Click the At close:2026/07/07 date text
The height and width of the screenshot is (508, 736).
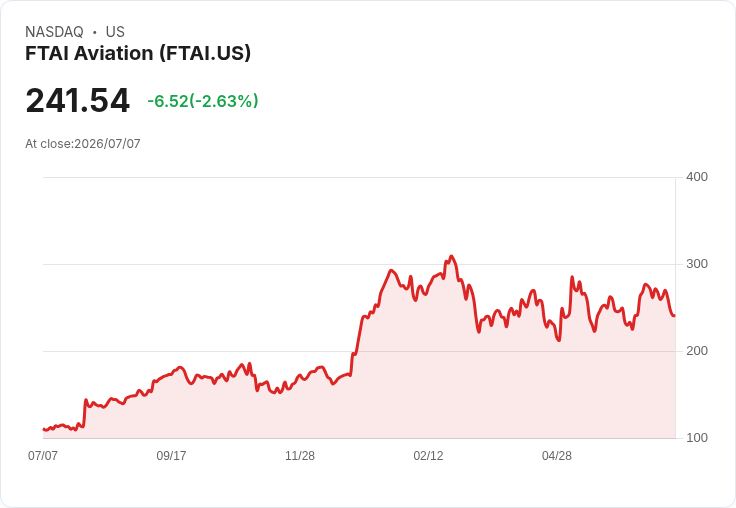coord(83,144)
